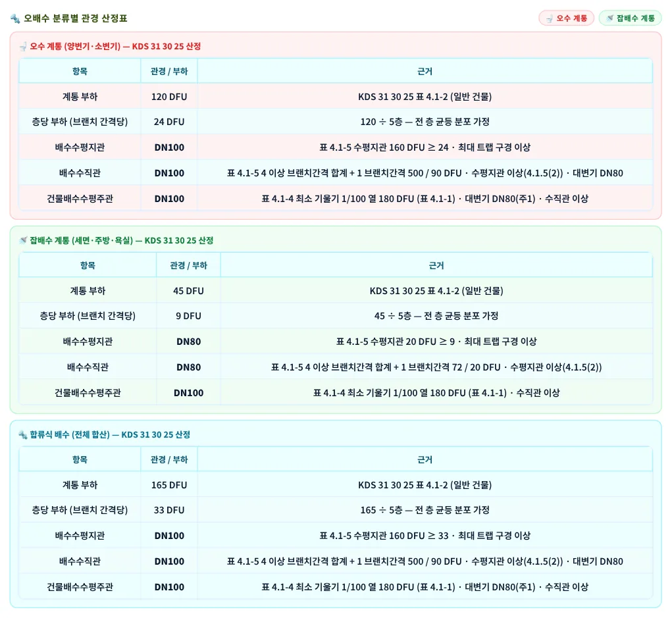Select the heading 합류식 배수 (전체 합산) — KDS 31 30 25 산정
Viewport: 672px width, 618px height.
(110, 434)
